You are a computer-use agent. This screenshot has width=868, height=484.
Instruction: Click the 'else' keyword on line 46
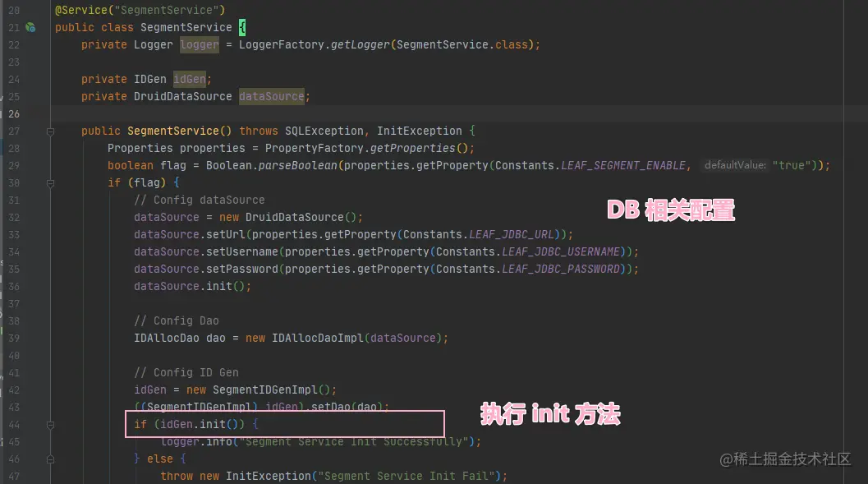tap(160, 459)
